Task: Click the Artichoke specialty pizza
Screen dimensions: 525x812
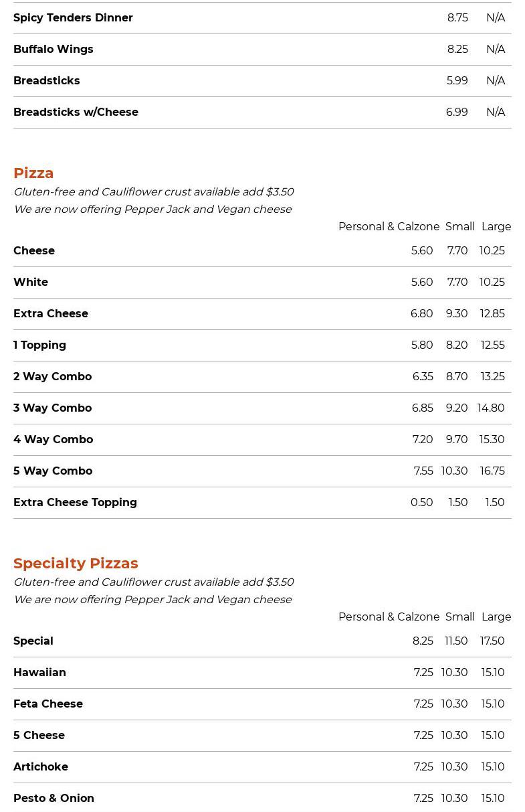Action: [x=41, y=766]
